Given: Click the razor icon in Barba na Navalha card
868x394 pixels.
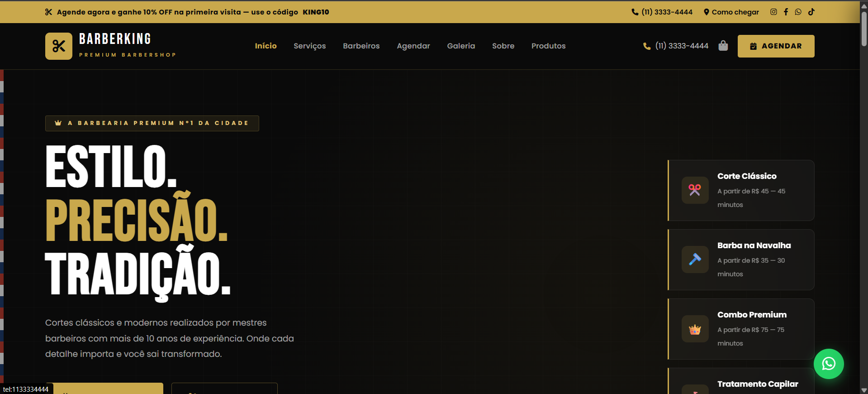Looking at the screenshot, I should click(695, 259).
